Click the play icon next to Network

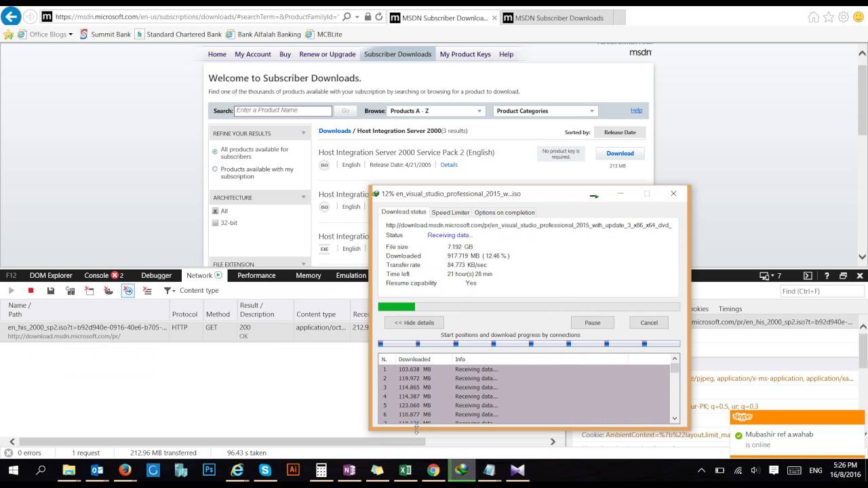coord(218,275)
